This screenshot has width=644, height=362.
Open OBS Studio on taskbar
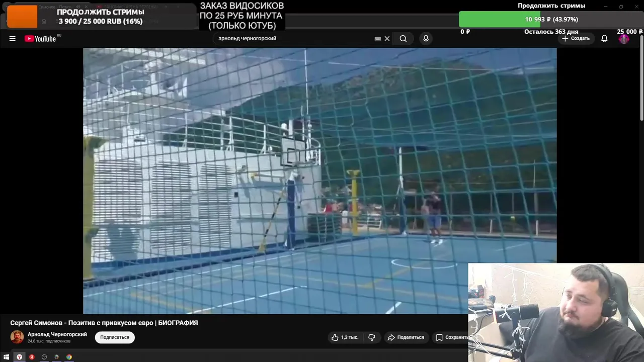[x=44, y=357]
